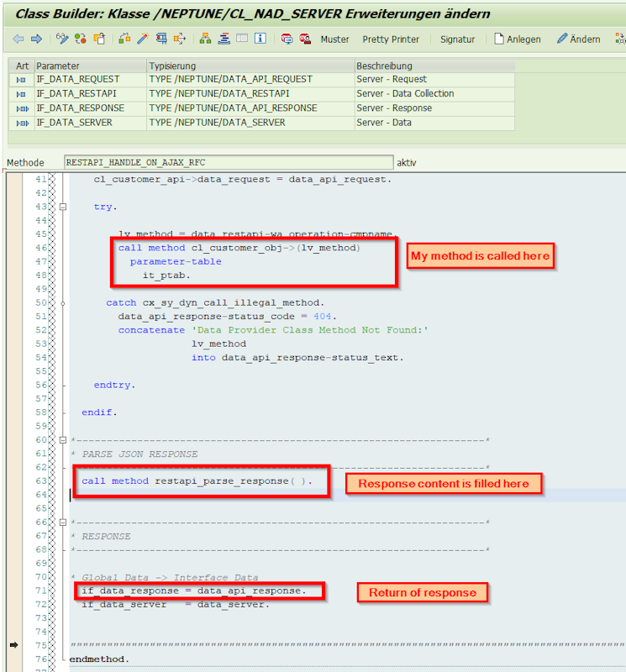Collapse the try block at line 43

62,207
